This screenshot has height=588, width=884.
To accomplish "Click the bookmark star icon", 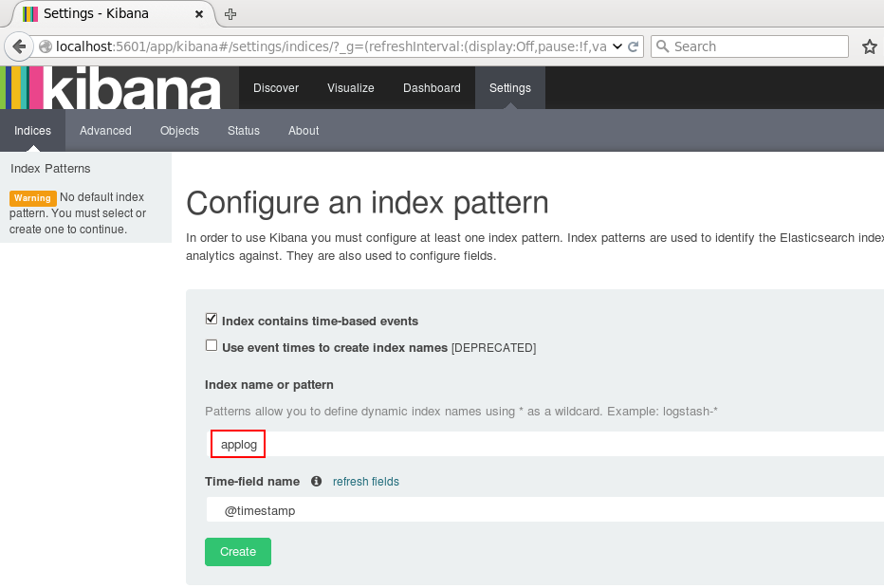I will 870,46.
